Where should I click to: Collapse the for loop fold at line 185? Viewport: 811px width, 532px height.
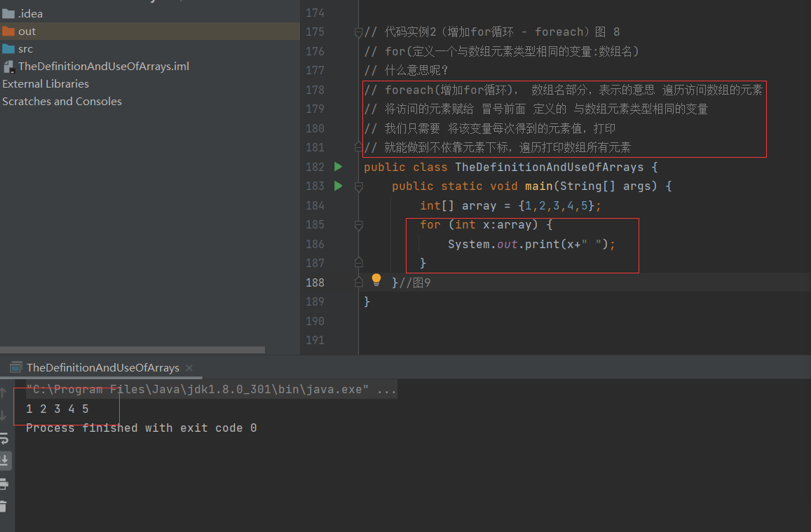[x=358, y=225]
